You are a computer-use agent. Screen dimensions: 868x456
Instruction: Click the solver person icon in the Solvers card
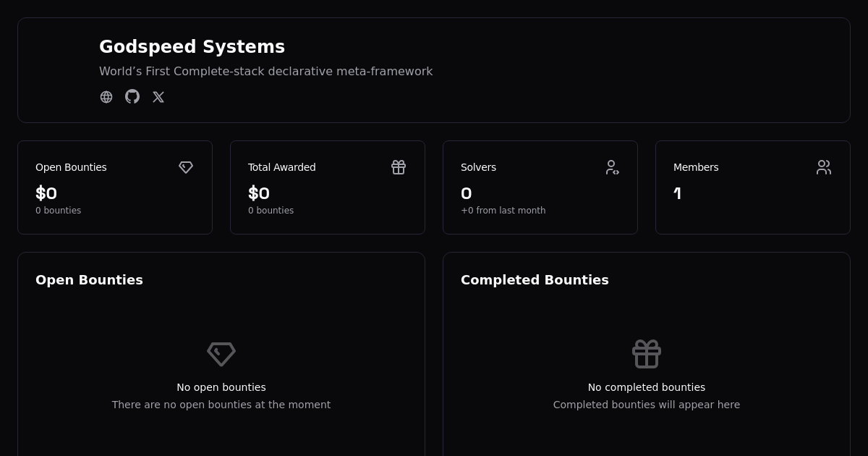tap(612, 167)
